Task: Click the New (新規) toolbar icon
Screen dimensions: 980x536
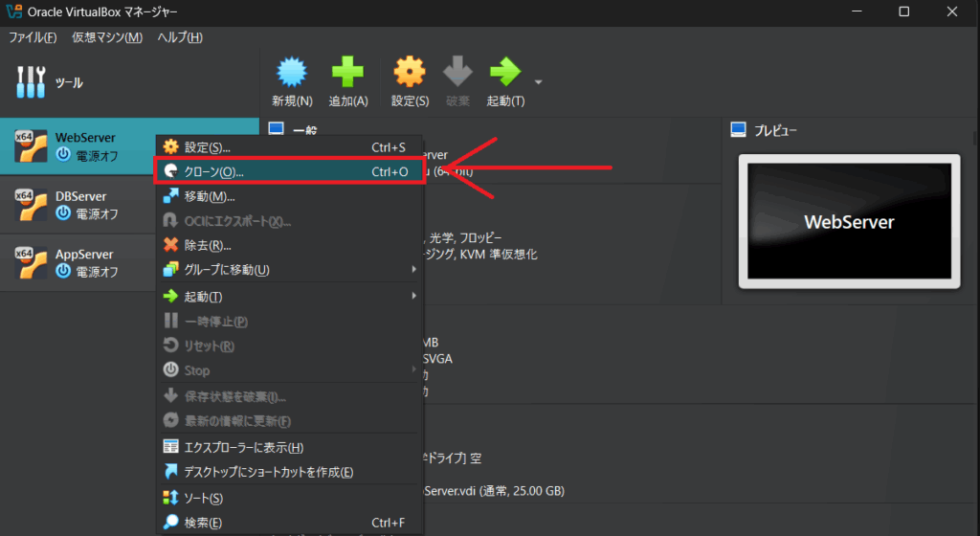Action: point(292,73)
